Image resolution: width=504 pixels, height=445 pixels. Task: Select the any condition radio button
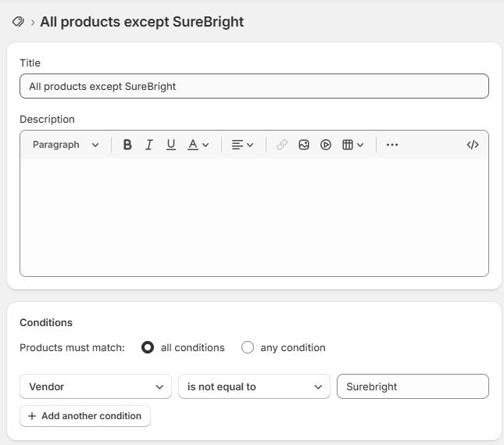click(248, 347)
